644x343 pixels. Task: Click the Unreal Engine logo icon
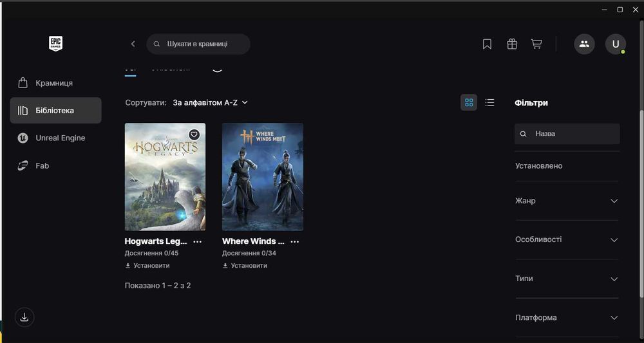pos(23,138)
